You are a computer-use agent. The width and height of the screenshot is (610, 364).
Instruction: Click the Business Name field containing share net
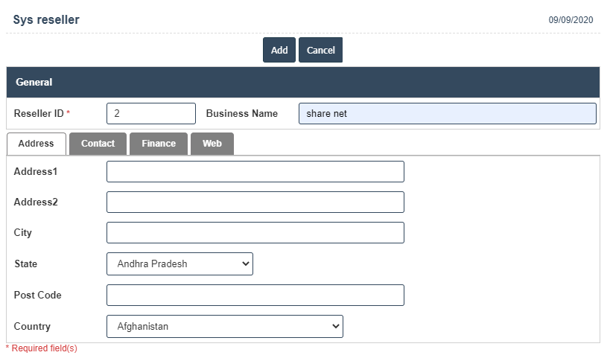point(447,113)
